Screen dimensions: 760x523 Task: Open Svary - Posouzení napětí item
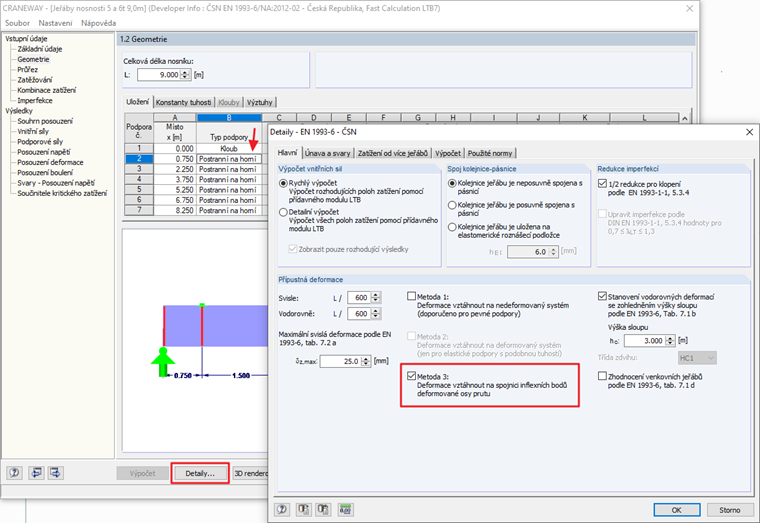tap(56, 183)
